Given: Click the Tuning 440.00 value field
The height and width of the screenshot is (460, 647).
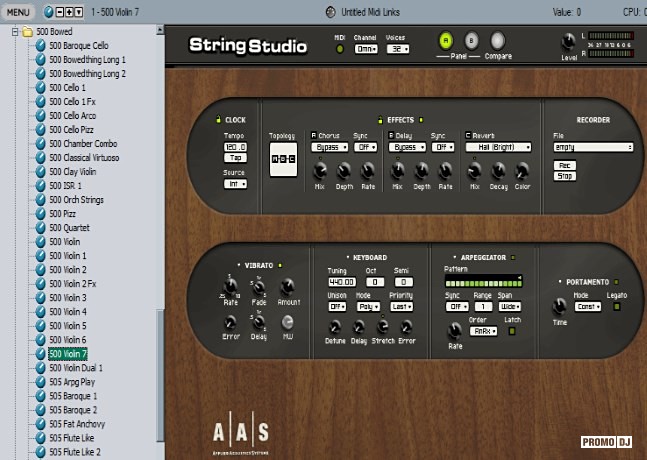Looking at the screenshot, I should 341,283.
